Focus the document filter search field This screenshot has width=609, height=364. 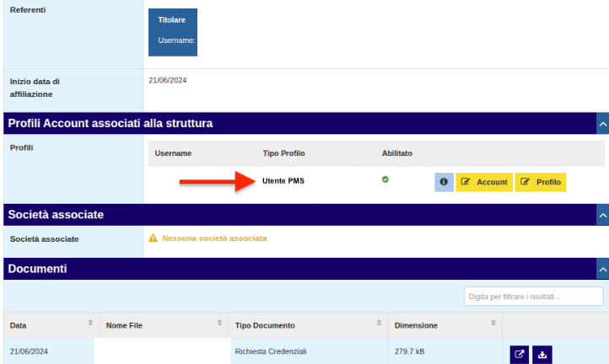533,297
